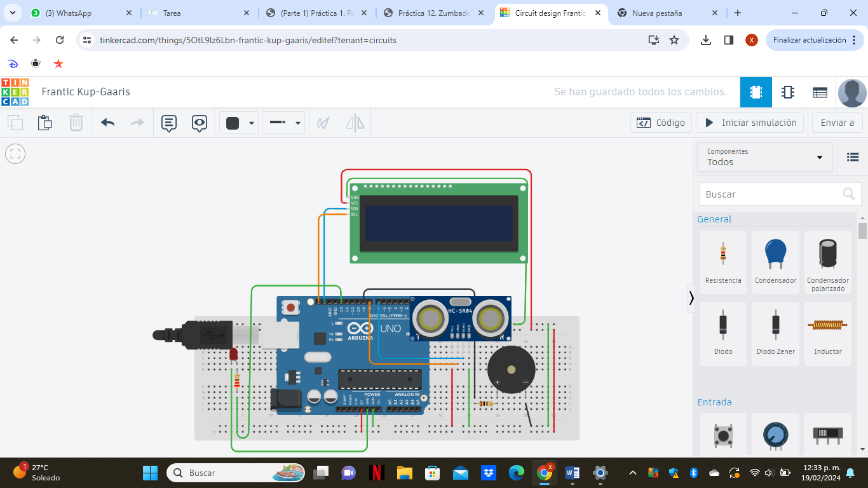Click the Iniciar simulación button
Screen dimensions: 868x488
click(750, 123)
